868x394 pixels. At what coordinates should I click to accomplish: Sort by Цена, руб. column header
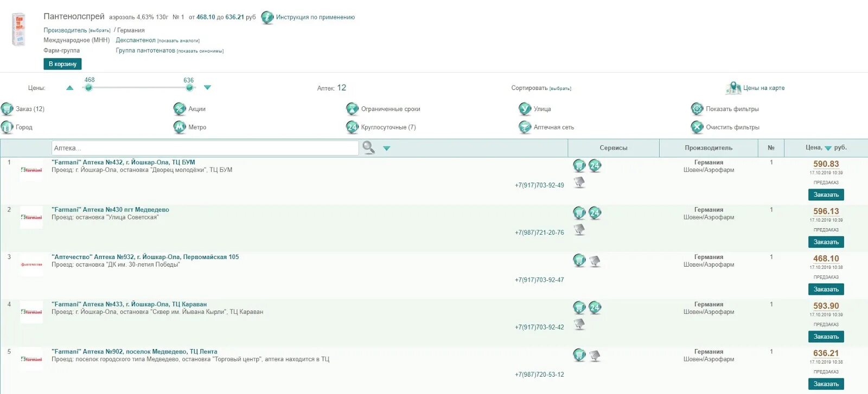pos(826,148)
